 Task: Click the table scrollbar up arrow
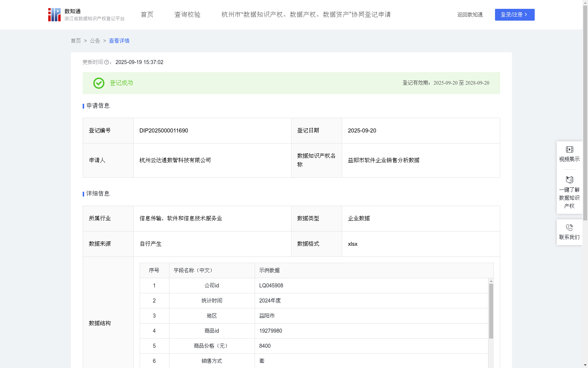491,281
